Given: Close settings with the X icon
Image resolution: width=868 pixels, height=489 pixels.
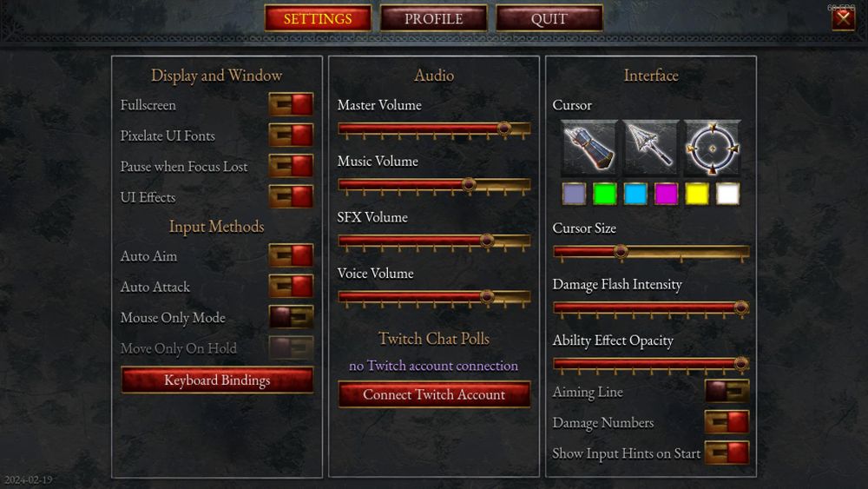Looking at the screenshot, I should point(843,19).
